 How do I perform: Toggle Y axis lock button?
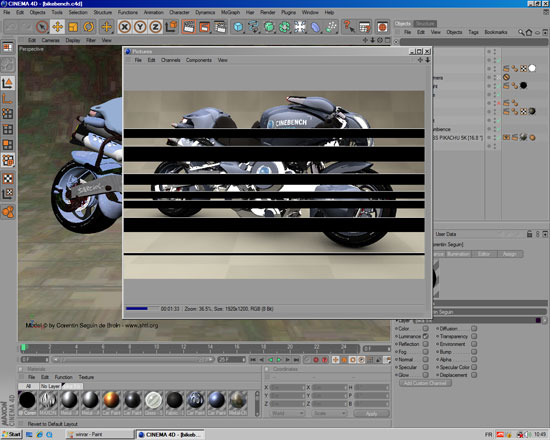140,27
